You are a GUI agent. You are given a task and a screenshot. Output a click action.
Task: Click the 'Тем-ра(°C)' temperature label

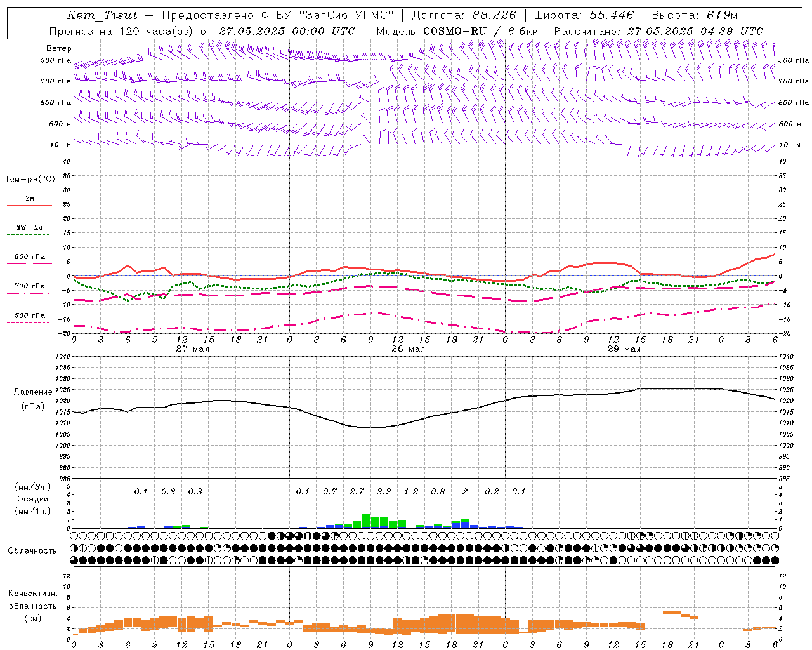(30, 180)
